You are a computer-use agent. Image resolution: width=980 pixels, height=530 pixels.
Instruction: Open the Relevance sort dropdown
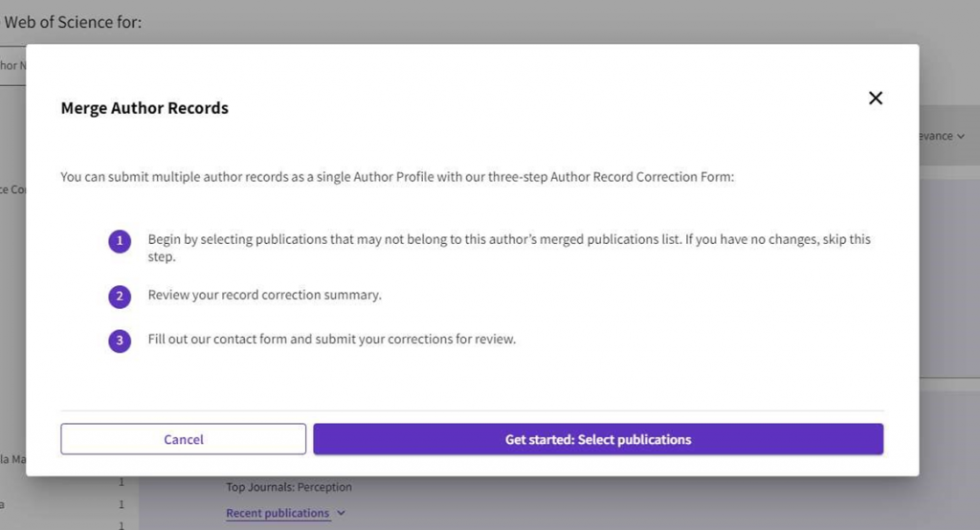click(938, 136)
